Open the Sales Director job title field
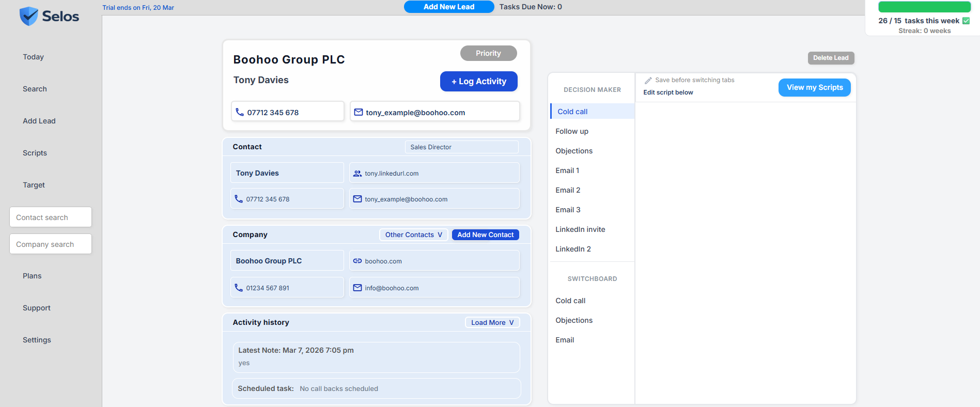 (462, 147)
